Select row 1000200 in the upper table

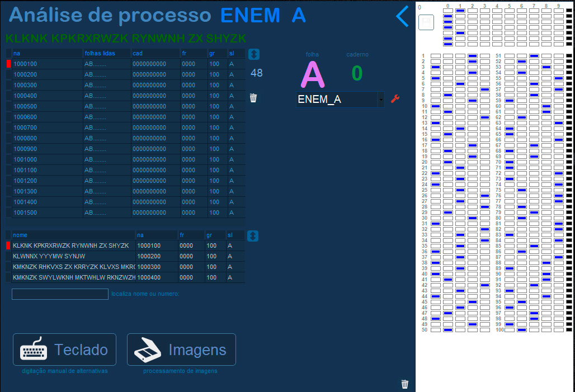[126, 74]
